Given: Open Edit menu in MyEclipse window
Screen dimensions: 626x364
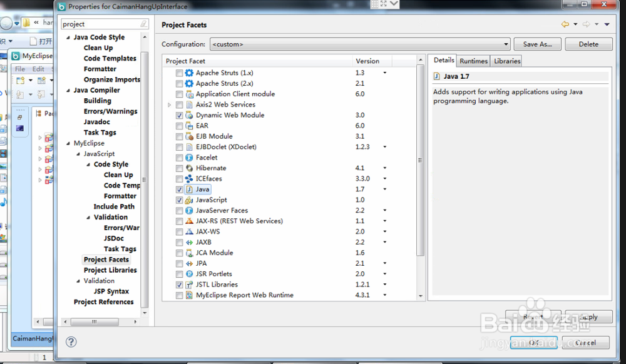Looking at the screenshot, I should [x=38, y=69].
